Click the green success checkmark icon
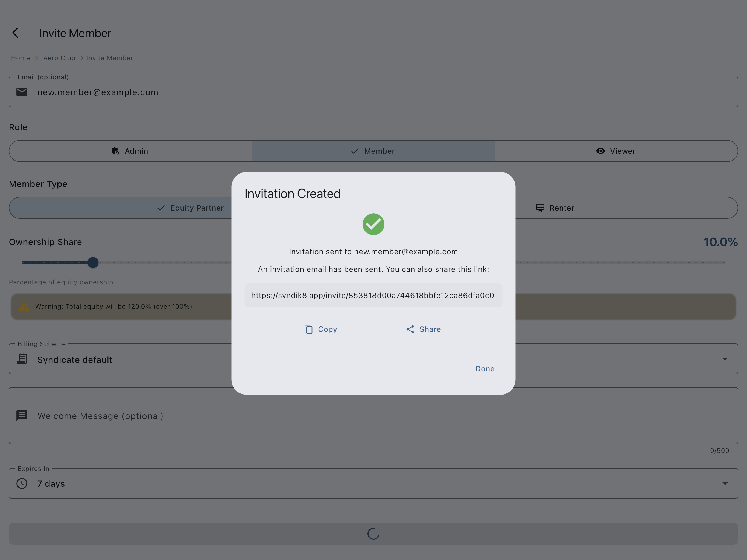This screenshot has height=560, width=747. [373, 224]
